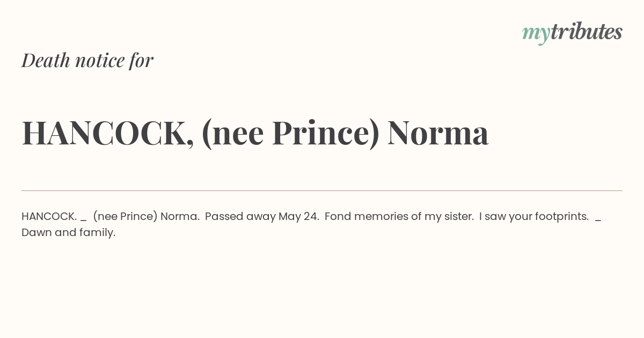Click the horizontal divider line below heading

(322, 190)
